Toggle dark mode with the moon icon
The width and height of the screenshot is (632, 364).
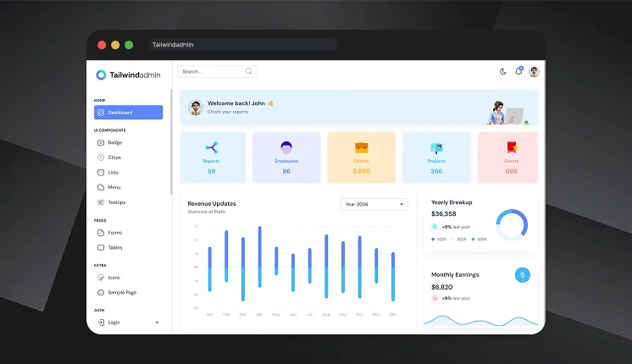click(x=503, y=72)
